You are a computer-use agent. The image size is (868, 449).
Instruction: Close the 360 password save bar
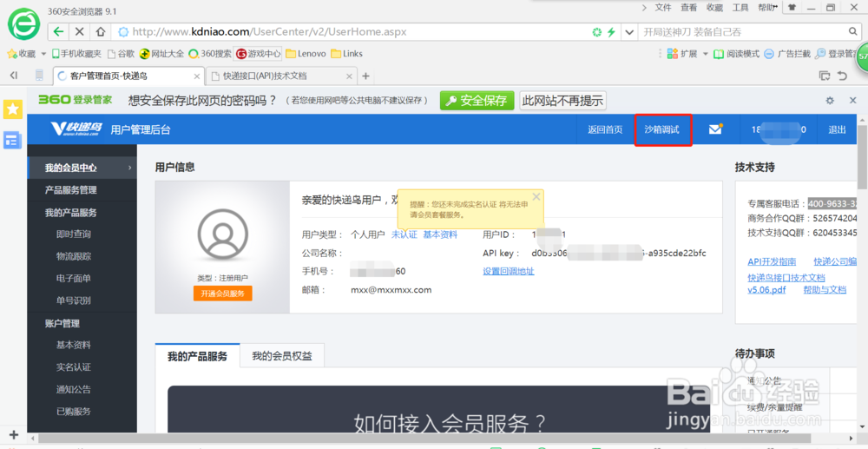(853, 100)
